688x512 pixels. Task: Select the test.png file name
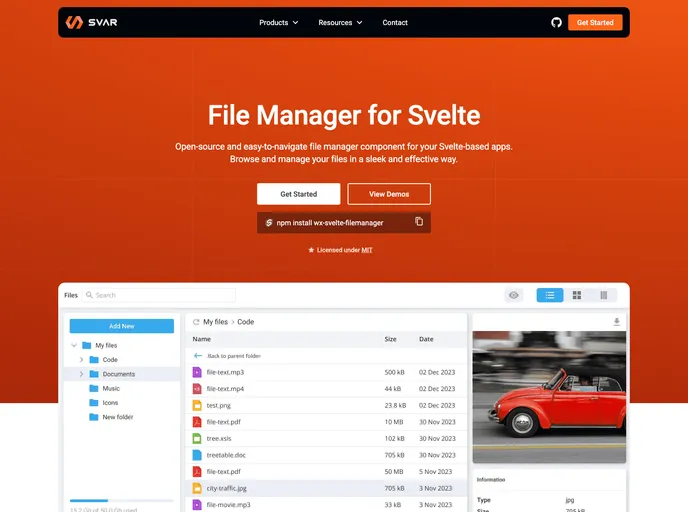tap(219, 405)
